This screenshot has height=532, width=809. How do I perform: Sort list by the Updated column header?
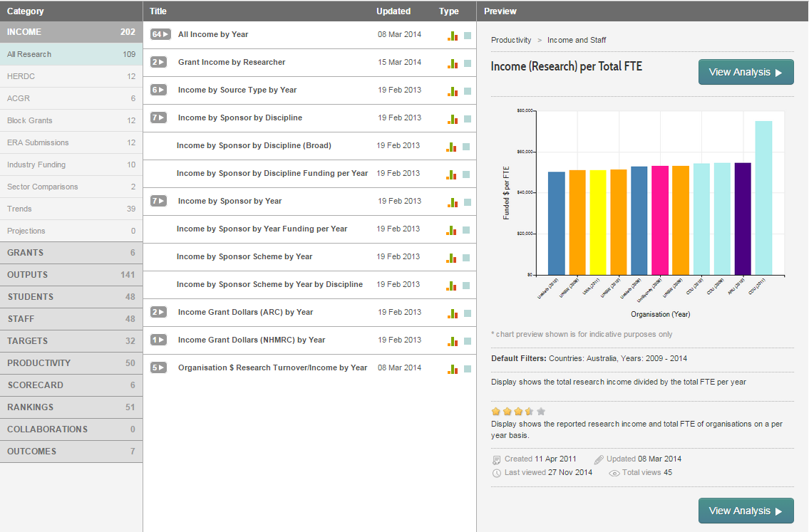[393, 11]
